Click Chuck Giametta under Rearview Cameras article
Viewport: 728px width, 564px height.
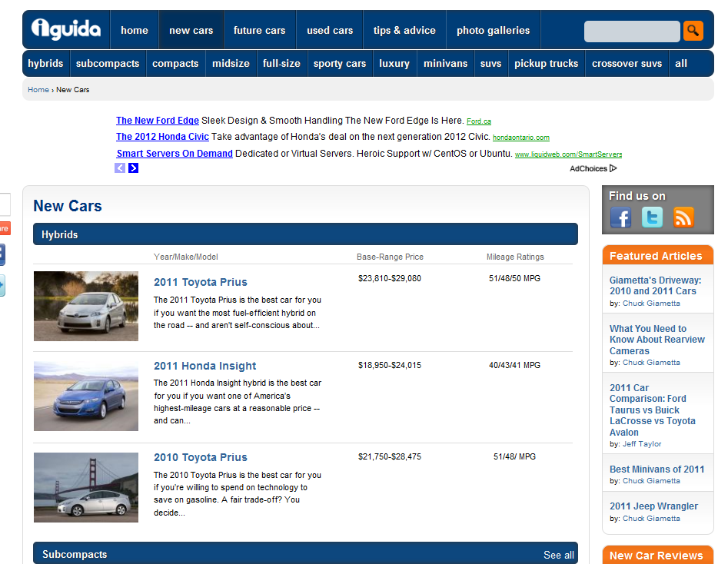pos(651,363)
